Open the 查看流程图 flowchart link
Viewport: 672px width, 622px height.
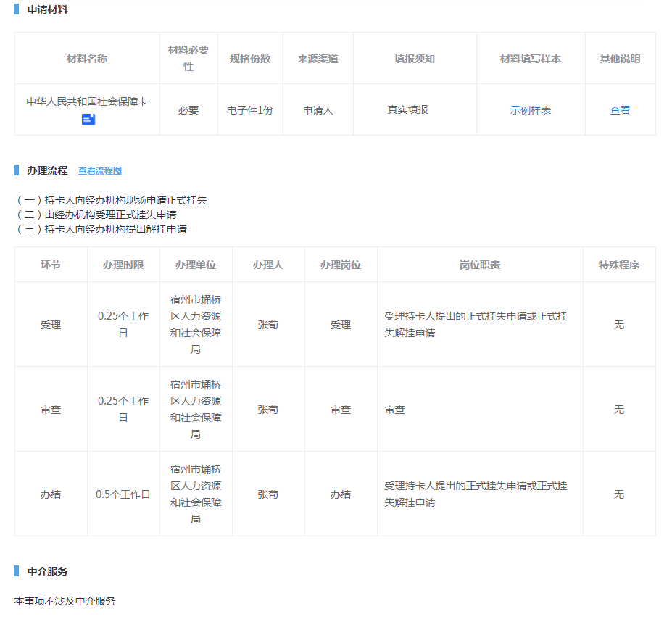pyautogui.click(x=100, y=171)
